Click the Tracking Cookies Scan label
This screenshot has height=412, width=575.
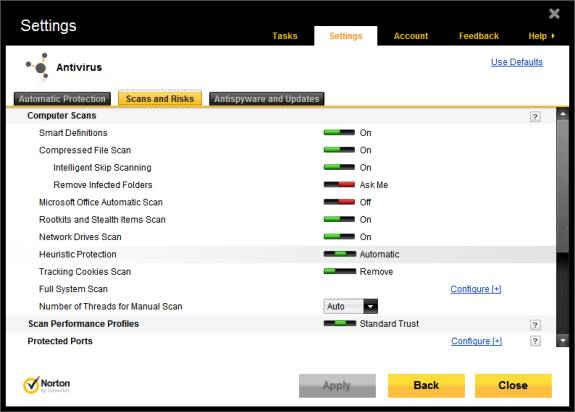pyautogui.click(x=85, y=272)
